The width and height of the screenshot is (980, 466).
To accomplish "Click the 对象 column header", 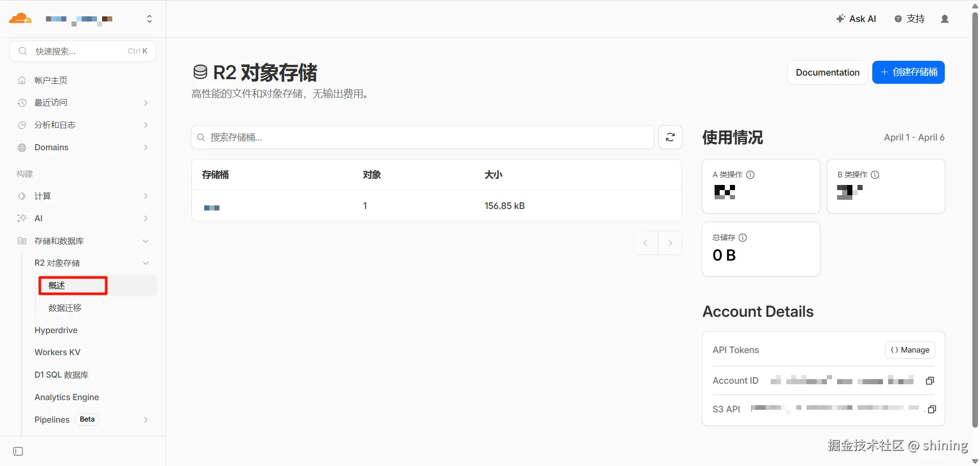I will point(372,175).
